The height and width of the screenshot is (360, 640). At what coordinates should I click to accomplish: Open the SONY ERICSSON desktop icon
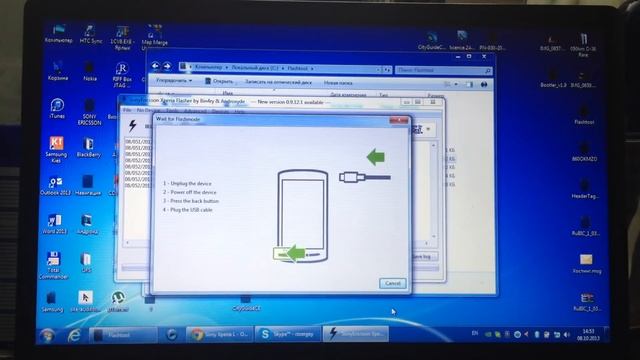pos(89,111)
